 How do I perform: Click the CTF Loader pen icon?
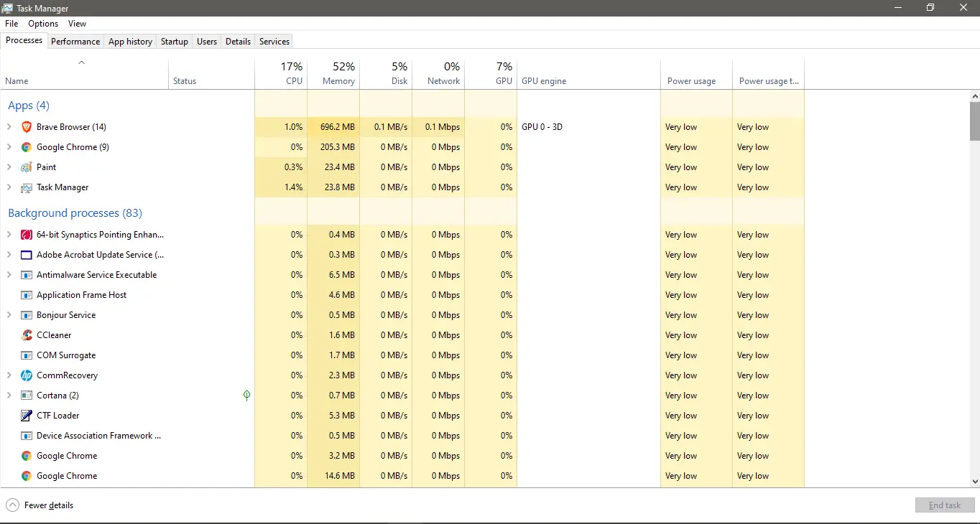tap(27, 416)
